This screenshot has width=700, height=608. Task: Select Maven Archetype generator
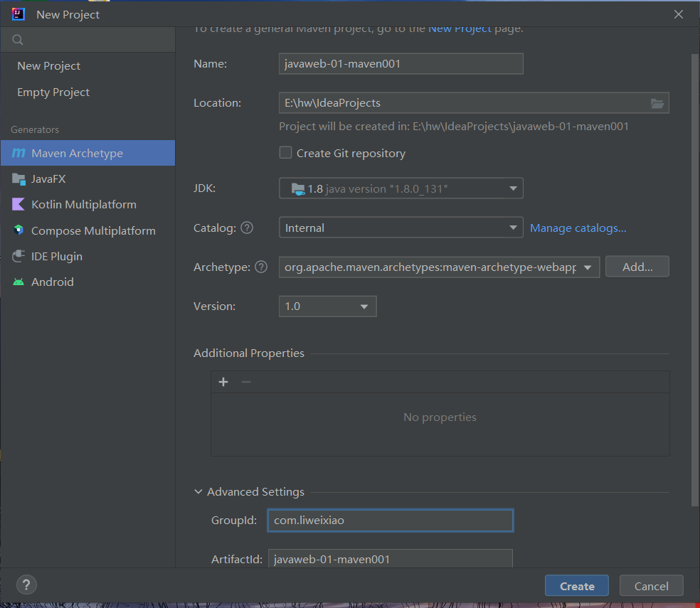pyautogui.click(x=87, y=153)
